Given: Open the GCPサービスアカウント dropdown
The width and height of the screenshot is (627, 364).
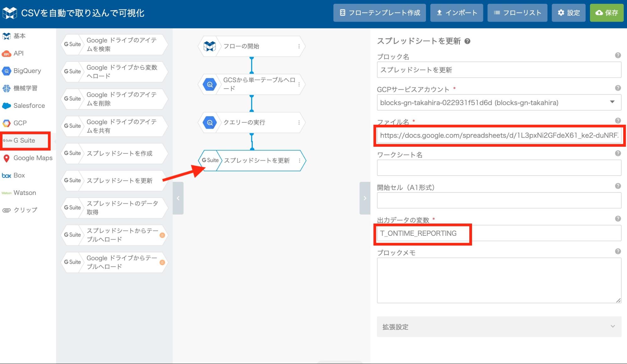Looking at the screenshot, I should [x=499, y=103].
